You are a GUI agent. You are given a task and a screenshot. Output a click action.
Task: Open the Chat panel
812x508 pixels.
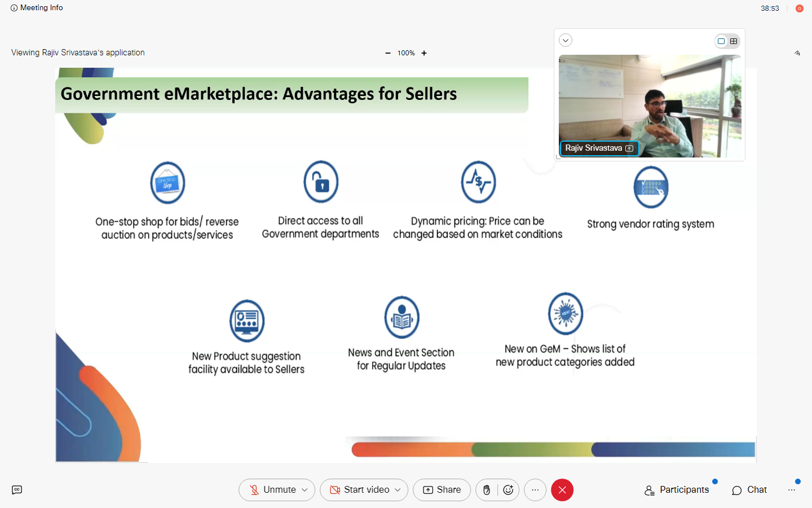coord(749,490)
